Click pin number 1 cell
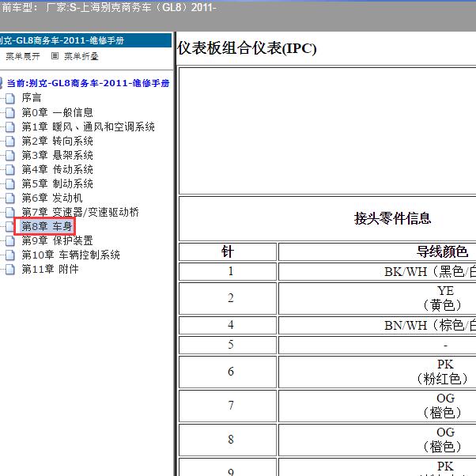 tap(228, 271)
